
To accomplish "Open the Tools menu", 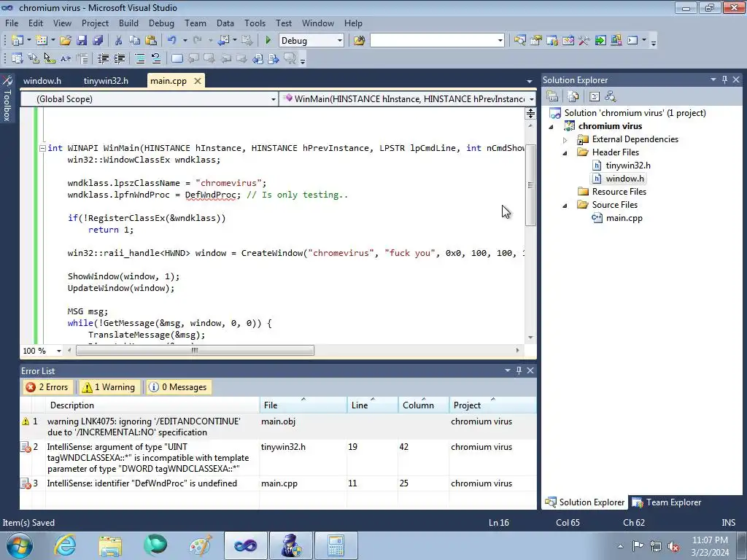I will [x=255, y=23].
